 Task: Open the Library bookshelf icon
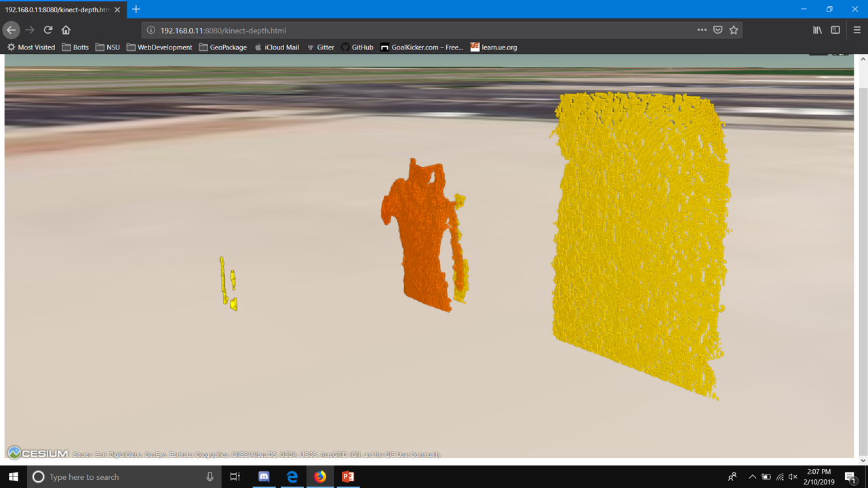coord(817,30)
